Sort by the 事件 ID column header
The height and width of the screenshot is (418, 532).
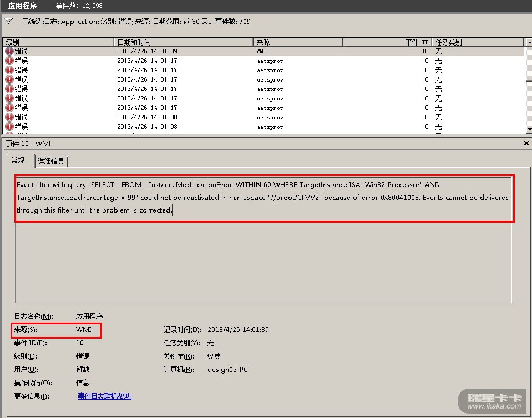(387, 42)
